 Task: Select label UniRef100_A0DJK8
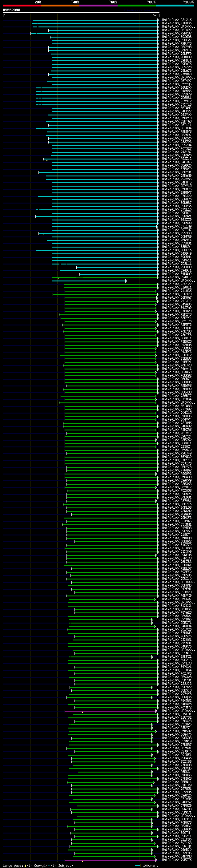click(176, 365)
